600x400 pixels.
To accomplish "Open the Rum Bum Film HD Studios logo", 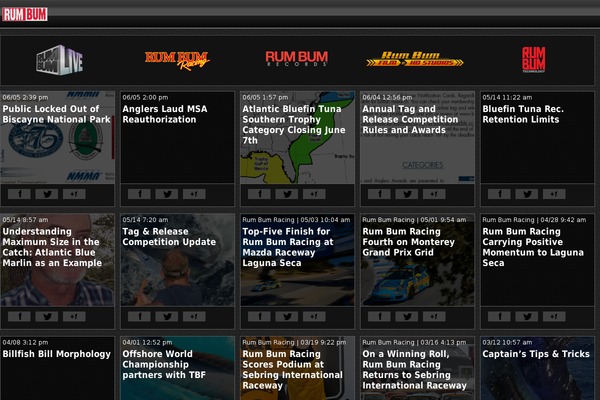I will pos(415,59).
